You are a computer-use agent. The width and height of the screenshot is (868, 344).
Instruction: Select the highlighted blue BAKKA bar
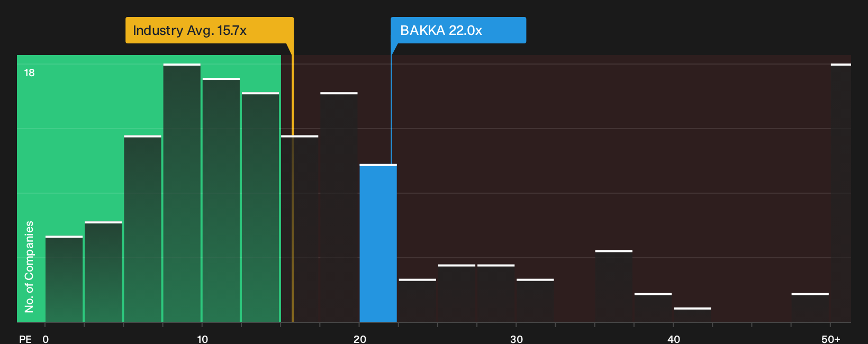[x=378, y=243]
